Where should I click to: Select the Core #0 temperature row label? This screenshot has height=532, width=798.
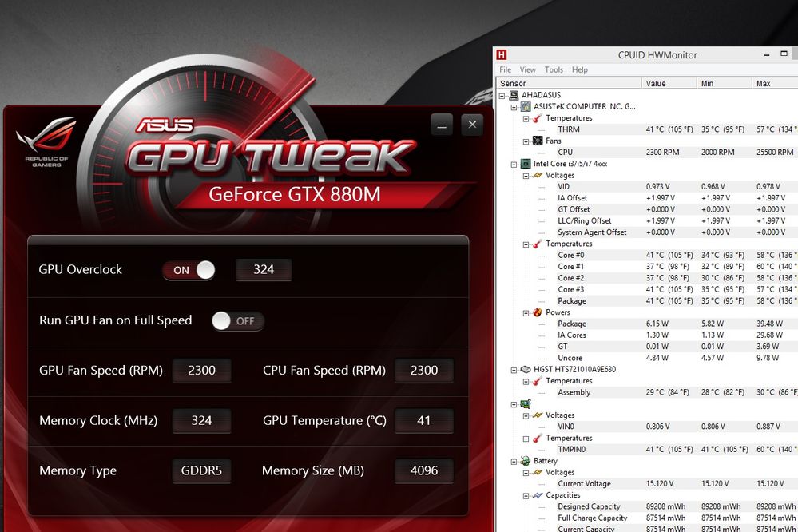571,255
